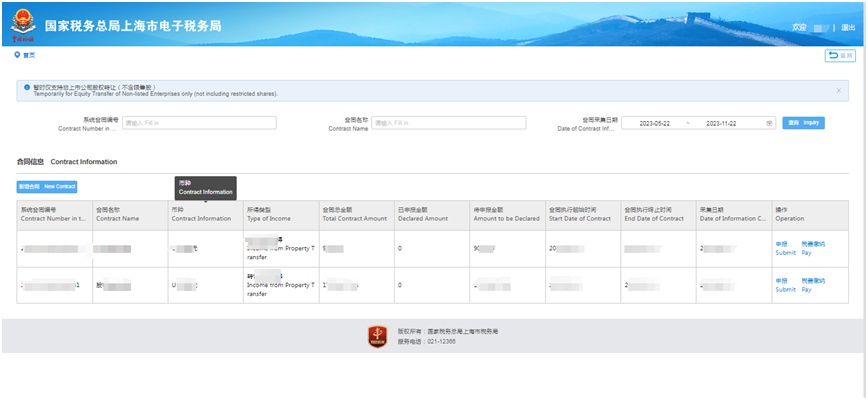Click the info icon in notice banner
Viewport: 868px width, 400px height.
pos(26,88)
